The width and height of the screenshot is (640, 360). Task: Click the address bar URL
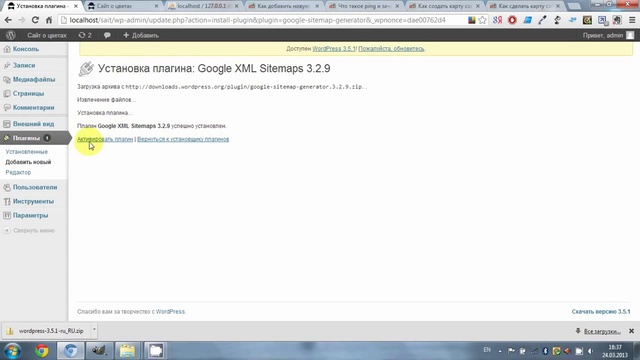[257, 20]
